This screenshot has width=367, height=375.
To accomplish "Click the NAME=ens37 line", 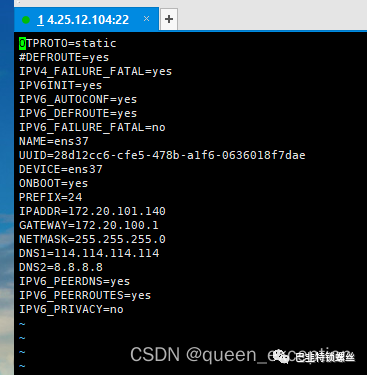I will 54,141.
